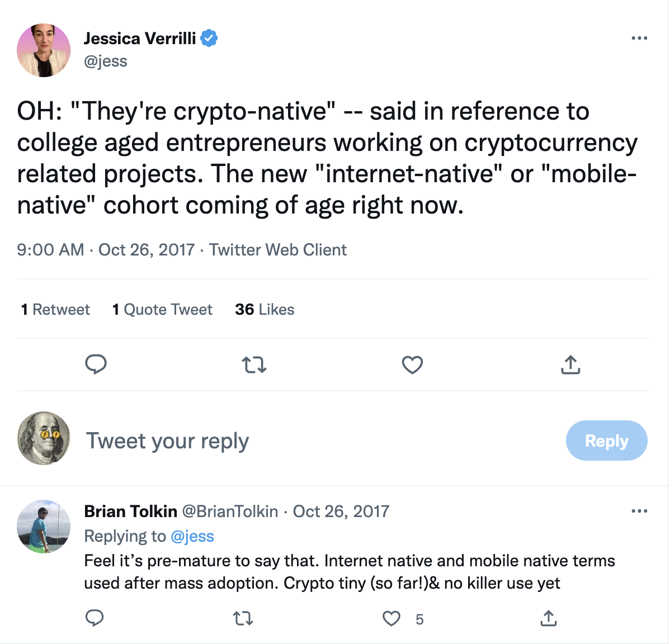Click the Tweet your reply field

pos(167,441)
